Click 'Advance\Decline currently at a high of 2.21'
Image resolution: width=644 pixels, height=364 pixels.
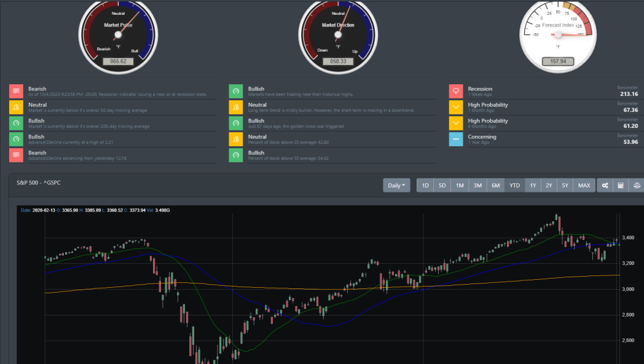point(71,143)
